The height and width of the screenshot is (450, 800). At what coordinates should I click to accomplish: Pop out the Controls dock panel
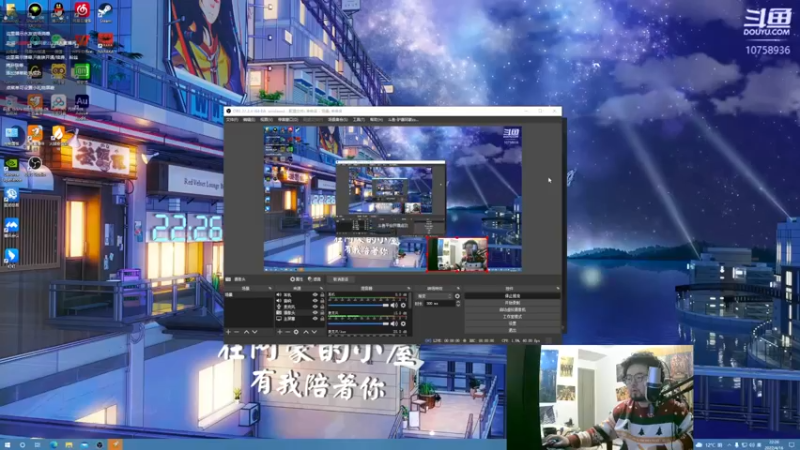pos(557,288)
